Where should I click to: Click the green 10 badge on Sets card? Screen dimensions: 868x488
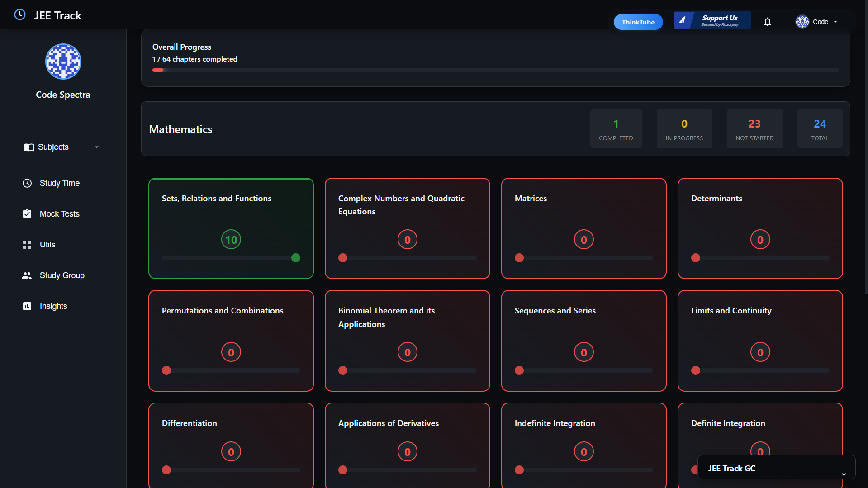(231, 240)
